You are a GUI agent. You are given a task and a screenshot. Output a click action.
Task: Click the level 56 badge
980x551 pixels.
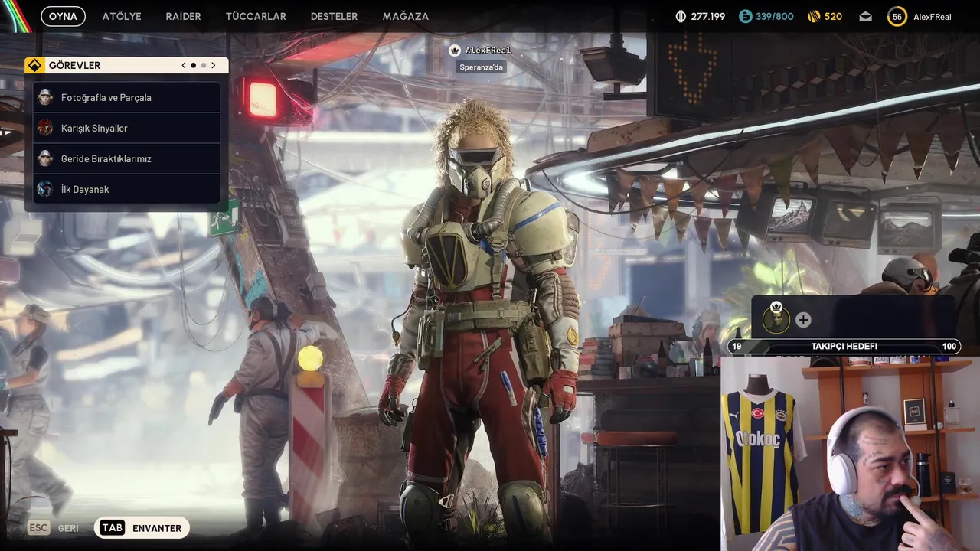pos(897,16)
